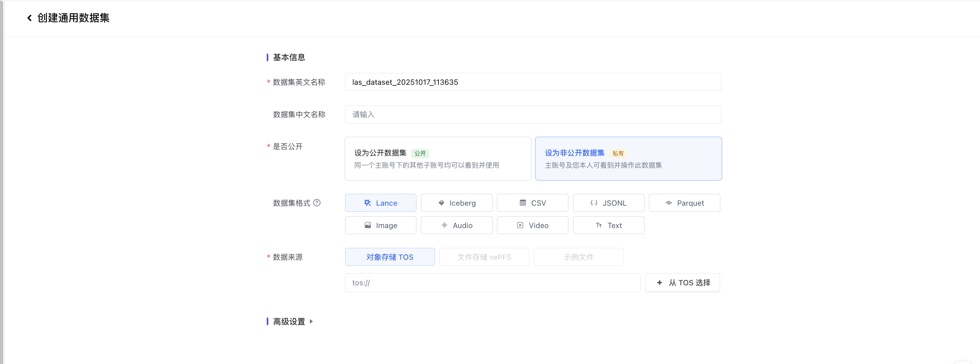Click the tos:// path input field
Viewport: 980px width, 364px height.
click(492, 283)
